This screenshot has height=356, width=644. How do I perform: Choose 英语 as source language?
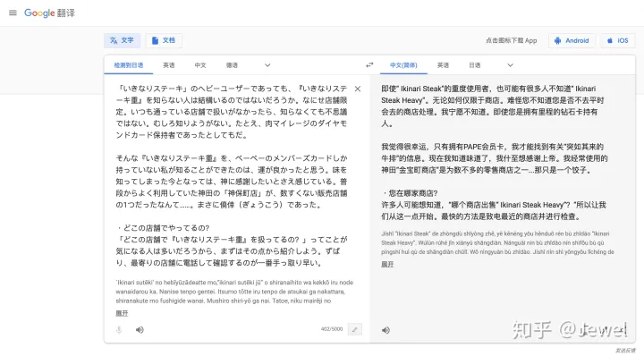(x=169, y=65)
